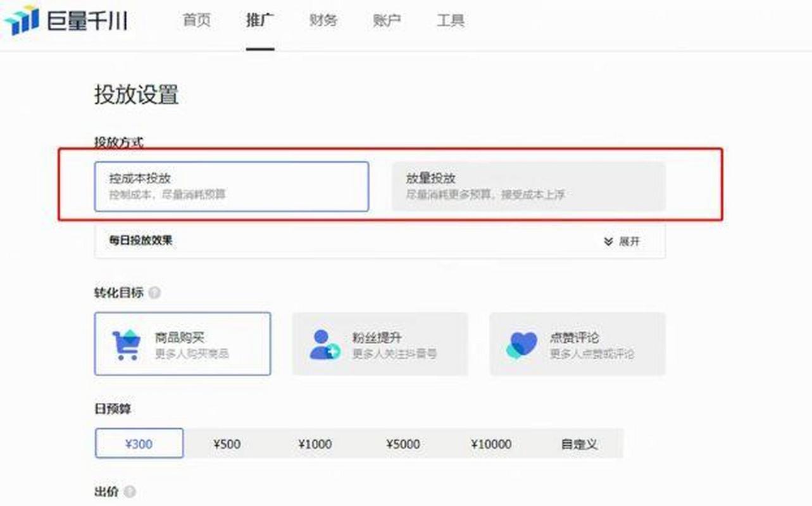The width and height of the screenshot is (812, 506).
Task: Choose 粉丝提升 conversion goal
Action: tap(380, 343)
